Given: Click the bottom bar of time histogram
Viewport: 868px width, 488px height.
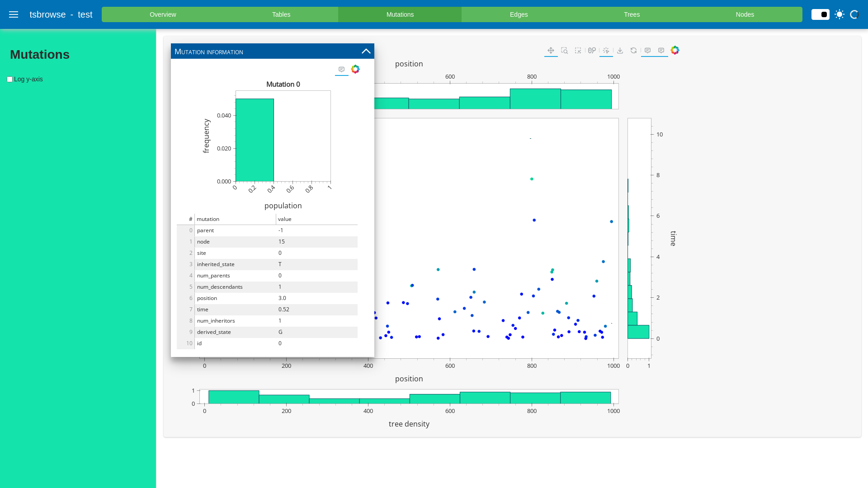Looking at the screenshot, I should coord(638,332).
